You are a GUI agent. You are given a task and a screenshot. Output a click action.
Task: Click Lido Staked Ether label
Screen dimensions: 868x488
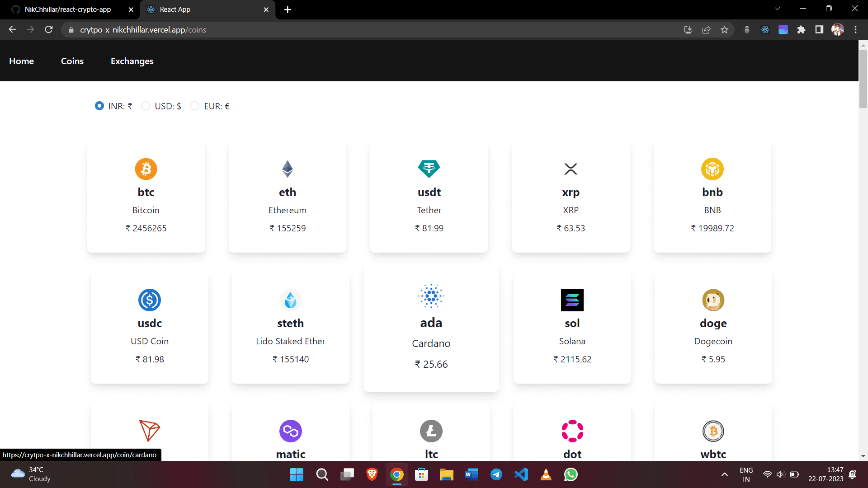[x=291, y=341]
